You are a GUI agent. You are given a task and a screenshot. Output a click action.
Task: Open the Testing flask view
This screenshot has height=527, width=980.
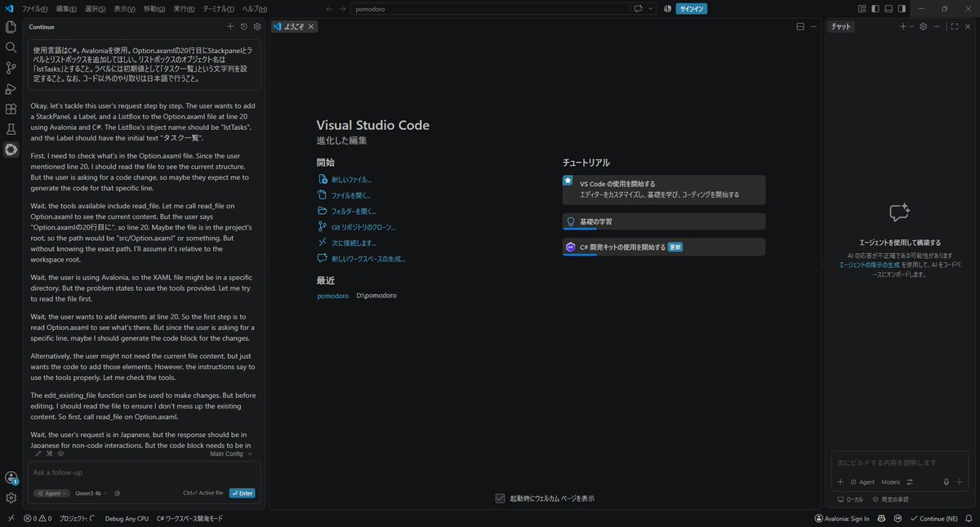(x=11, y=129)
